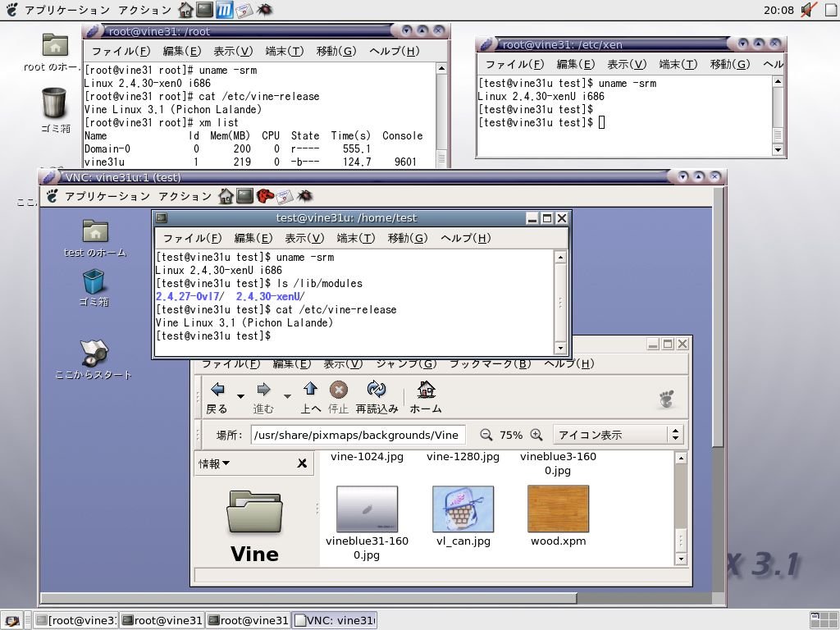
Task: Click the 進む forward arrow in the file manager
Action: pos(263,397)
